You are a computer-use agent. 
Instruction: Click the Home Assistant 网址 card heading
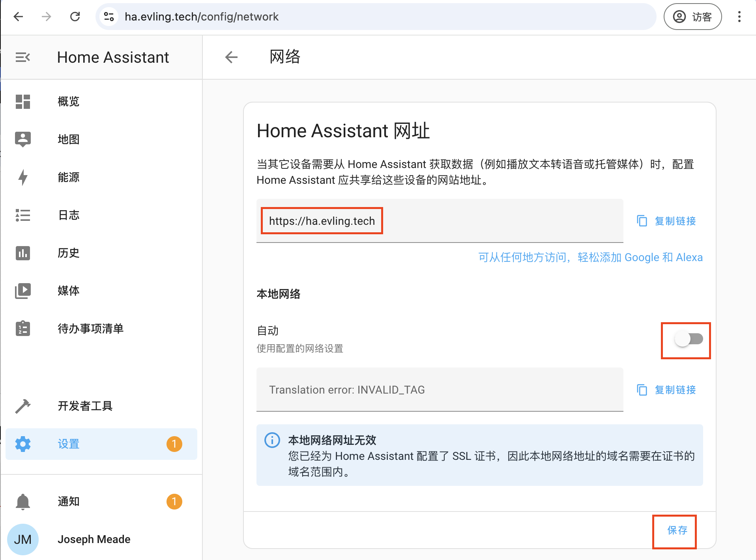[343, 131]
